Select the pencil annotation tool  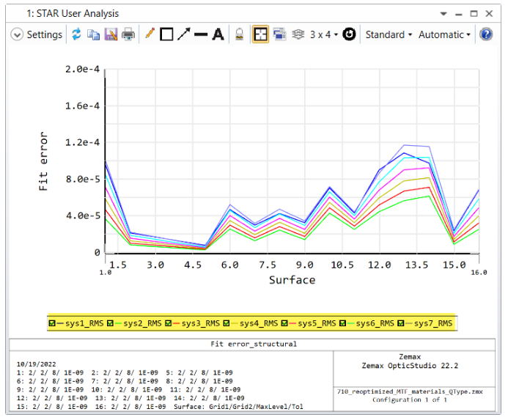tap(150, 34)
